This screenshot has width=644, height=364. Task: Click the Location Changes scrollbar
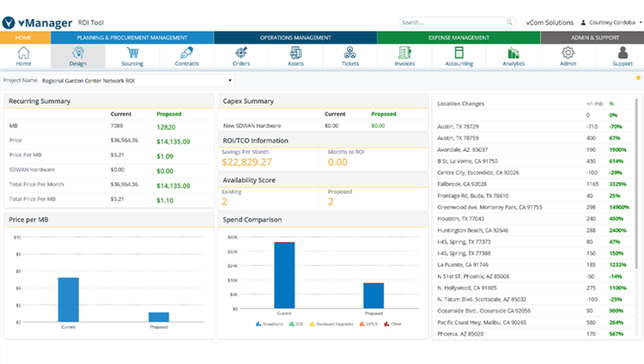(x=636, y=183)
